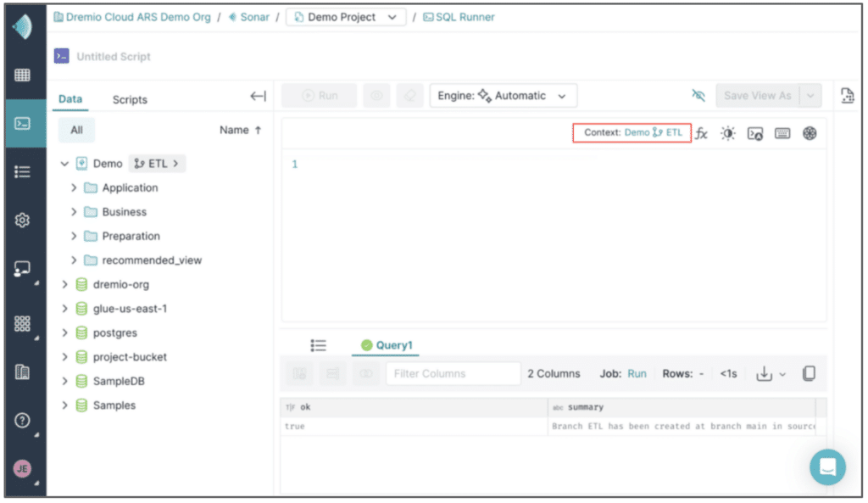Viewport: 868px width, 503px height.
Task: Open the Help question mark icon
Action: click(22, 421)
